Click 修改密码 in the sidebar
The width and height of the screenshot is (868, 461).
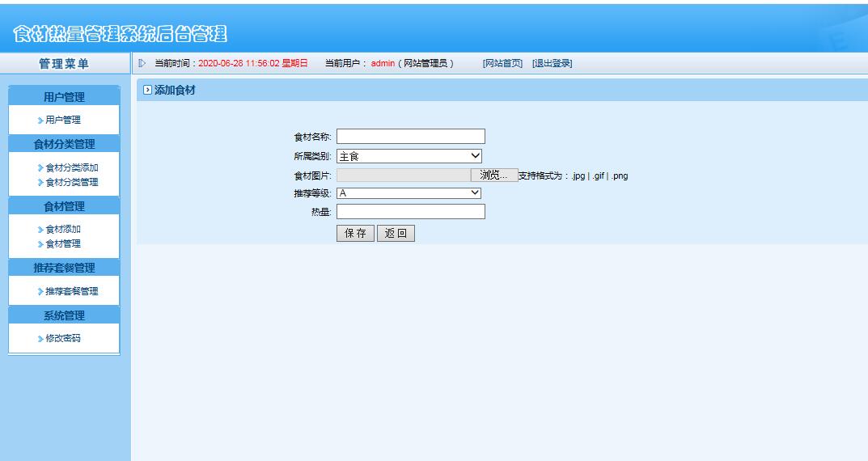[62, 339]
